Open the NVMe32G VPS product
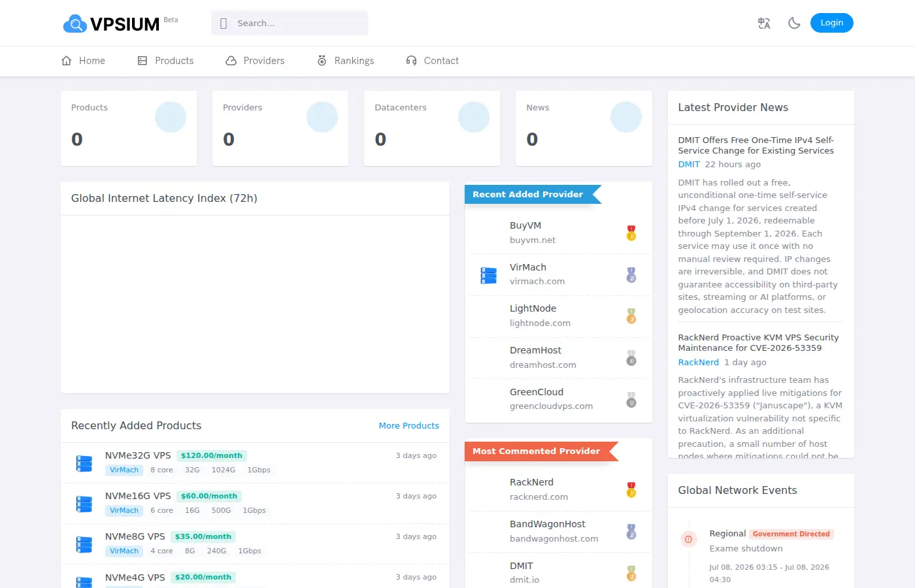Screen dimensions: 915x588 (x=138, y=455)
